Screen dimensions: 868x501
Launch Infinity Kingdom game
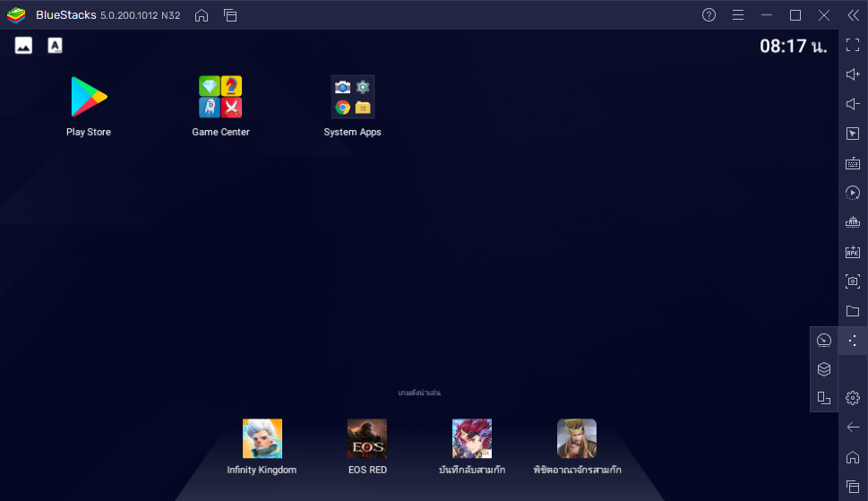tap(262, 438)
